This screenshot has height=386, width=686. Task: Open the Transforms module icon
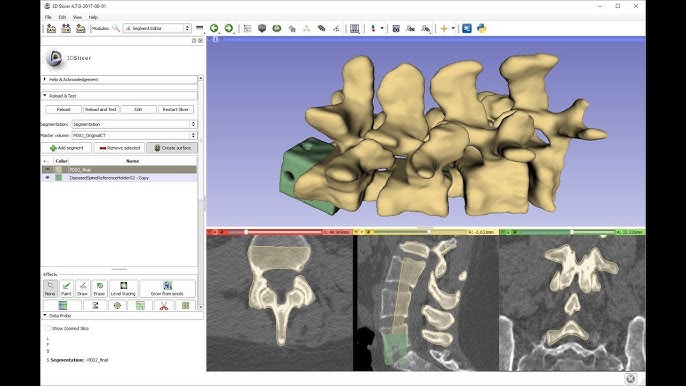[x=292, y=28]
